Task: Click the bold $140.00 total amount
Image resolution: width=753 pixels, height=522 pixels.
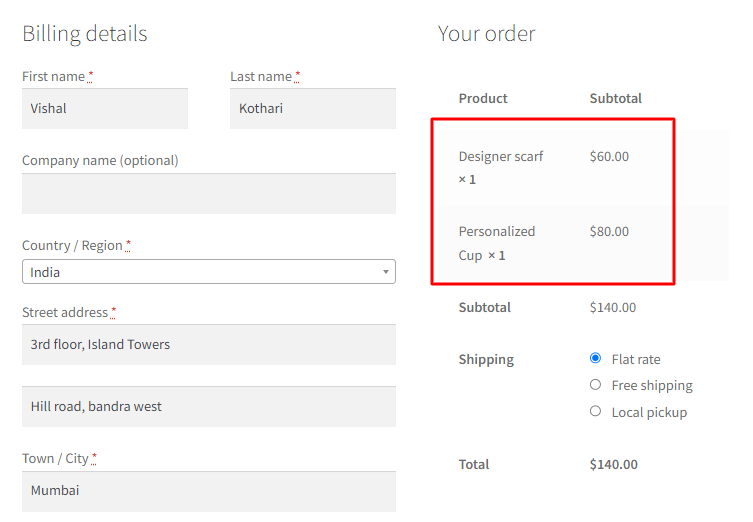Action: pyautogui.click(x=613, y=464)
